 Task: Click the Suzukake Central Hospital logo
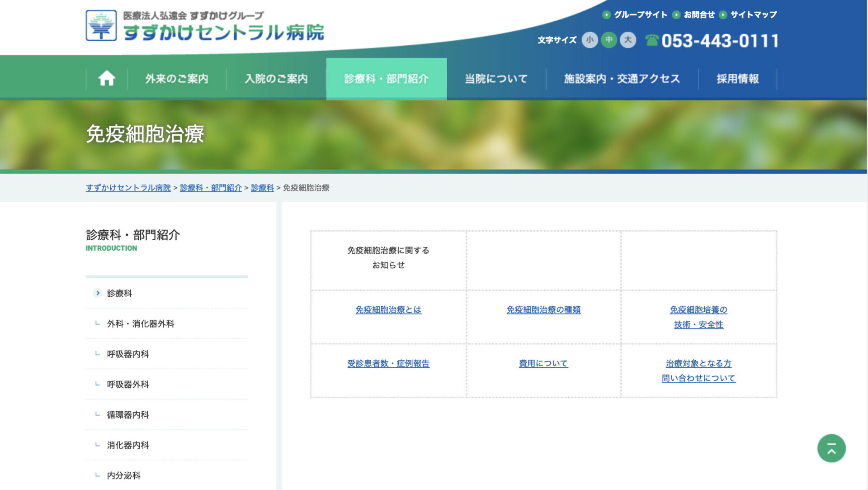pos(205,26)
